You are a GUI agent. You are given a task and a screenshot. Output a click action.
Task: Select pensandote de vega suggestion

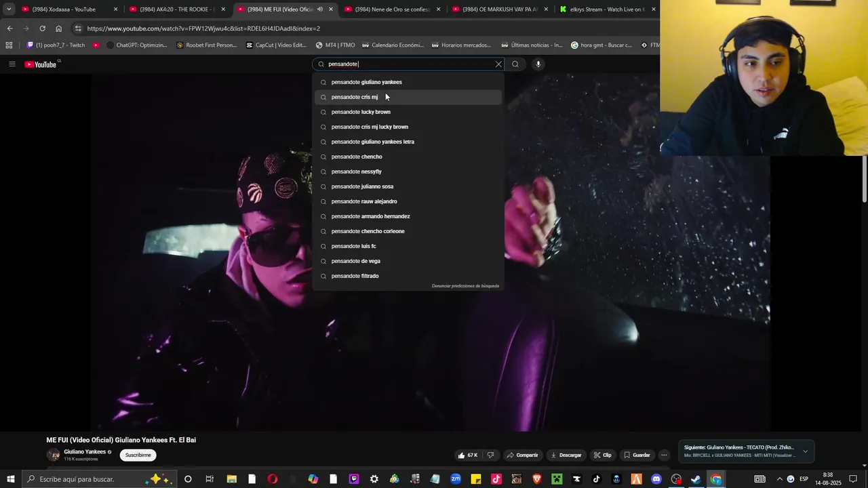tap(408, 261)
